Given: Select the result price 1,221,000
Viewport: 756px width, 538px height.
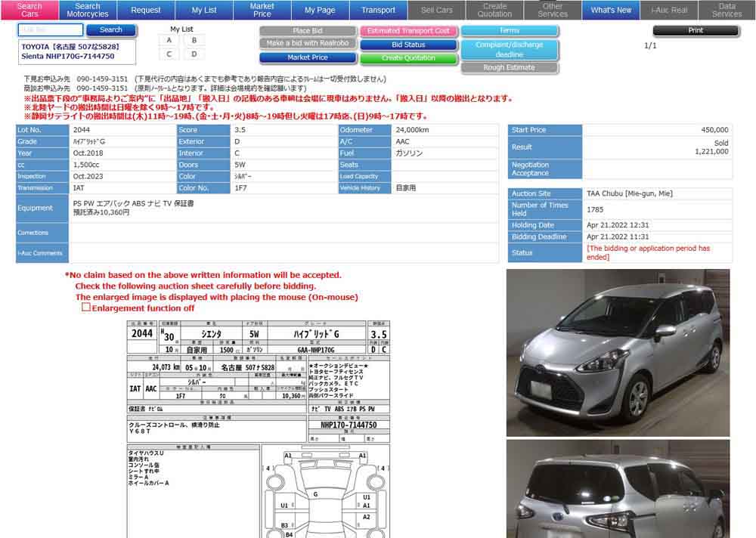Looking at the screenshot, I should pos(711,151).
